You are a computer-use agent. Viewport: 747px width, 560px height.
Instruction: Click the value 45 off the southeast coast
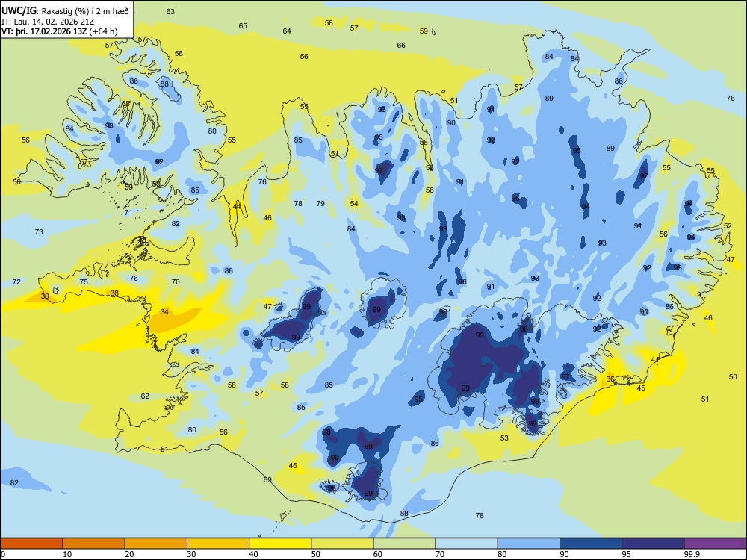click(641, 388)
